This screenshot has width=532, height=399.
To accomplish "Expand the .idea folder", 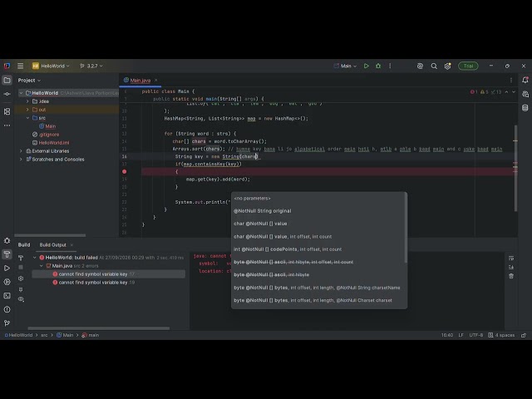I will coord(27,101).
